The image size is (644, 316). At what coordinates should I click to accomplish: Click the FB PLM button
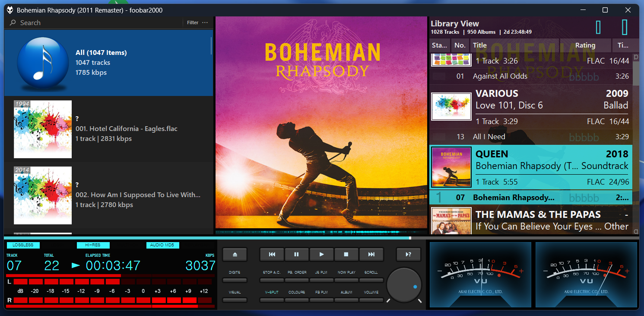pyautogui.click(x=321, y=300)
